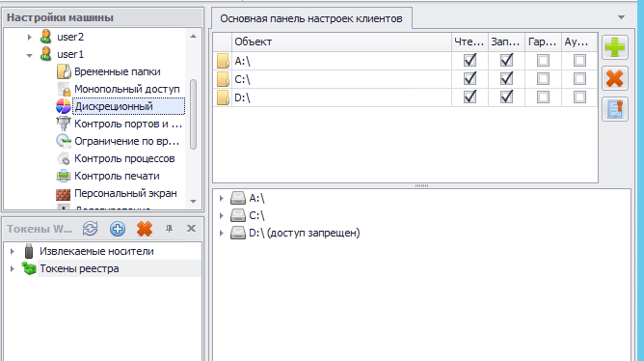
Task: Expand the Извлекаемые носители node
Action: 12,251
